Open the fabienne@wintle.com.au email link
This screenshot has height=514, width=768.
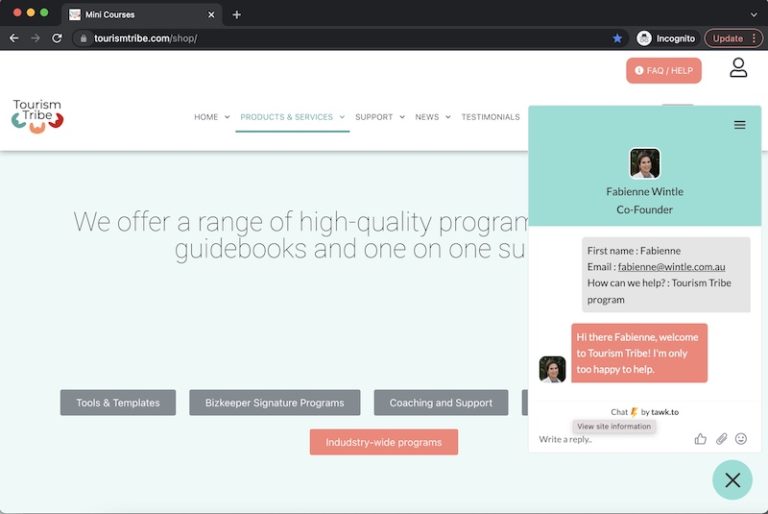(671, 267)
